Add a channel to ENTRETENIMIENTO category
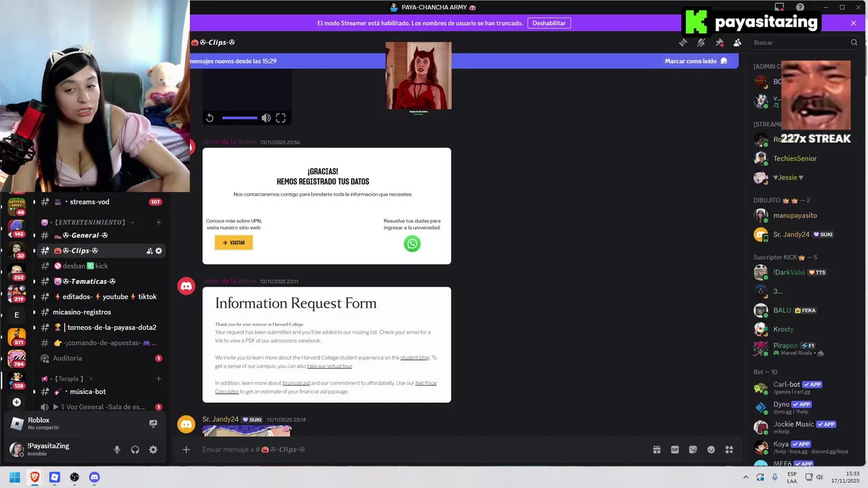 159,222
